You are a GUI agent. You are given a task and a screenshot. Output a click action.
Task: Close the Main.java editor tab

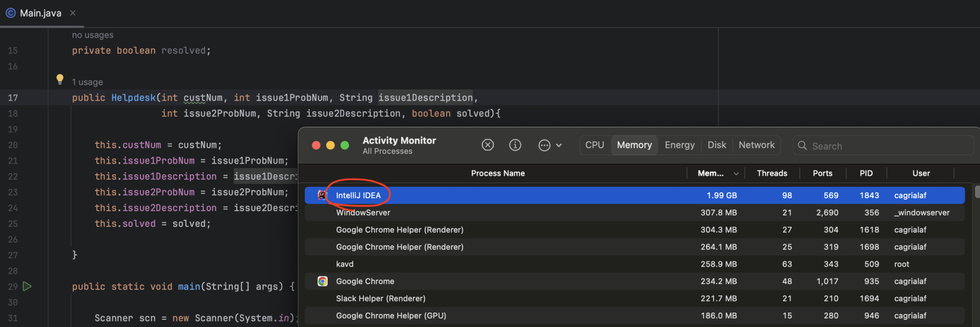(x=72, y=13)
